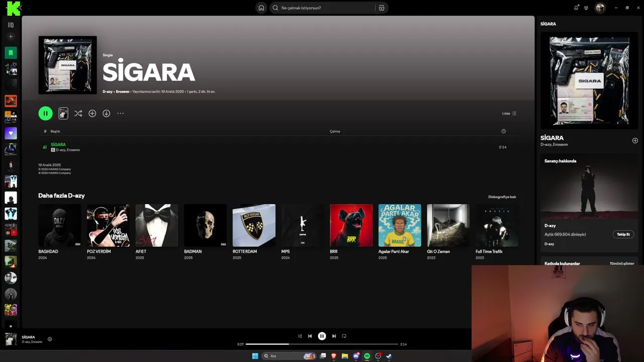Click 'Başlık' column header
The width and height of the screenshot is (644, 362).
55,131
